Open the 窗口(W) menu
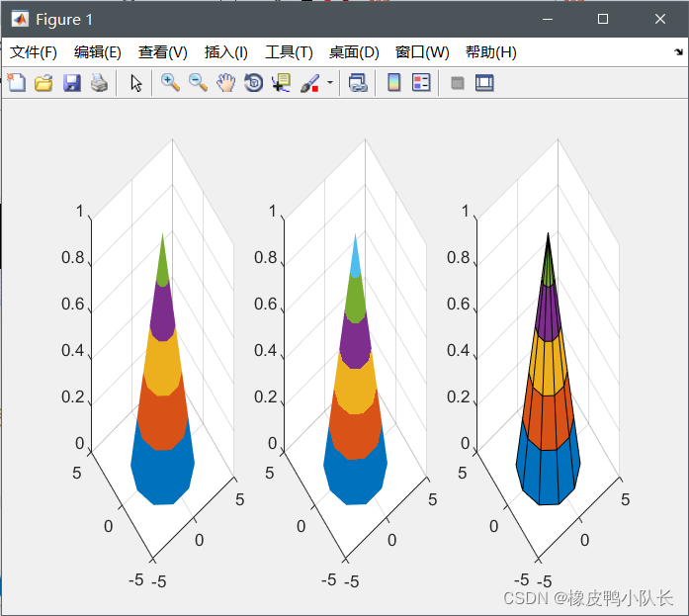Image resolution: width=689 pixels, height=616 pixels. coord(422,52)
